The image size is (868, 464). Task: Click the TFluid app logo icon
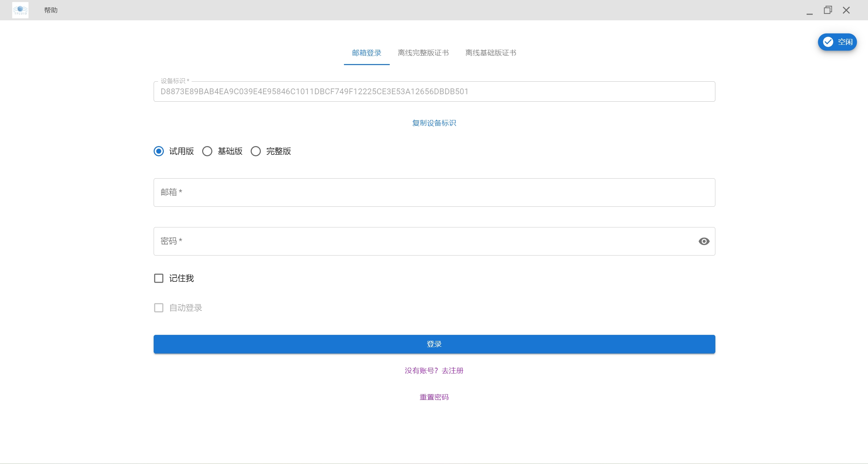tap(20, 10)
